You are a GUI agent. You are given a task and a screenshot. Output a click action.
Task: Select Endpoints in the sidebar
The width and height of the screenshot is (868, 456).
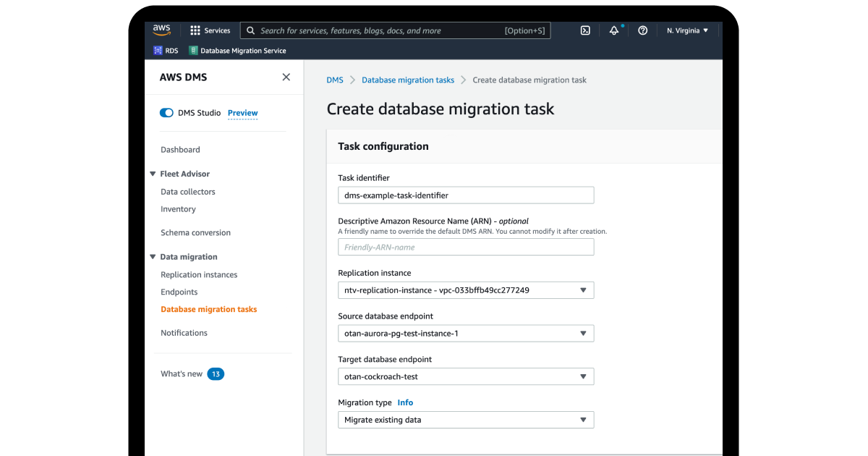pyautogui.click(x=179, y=292)
